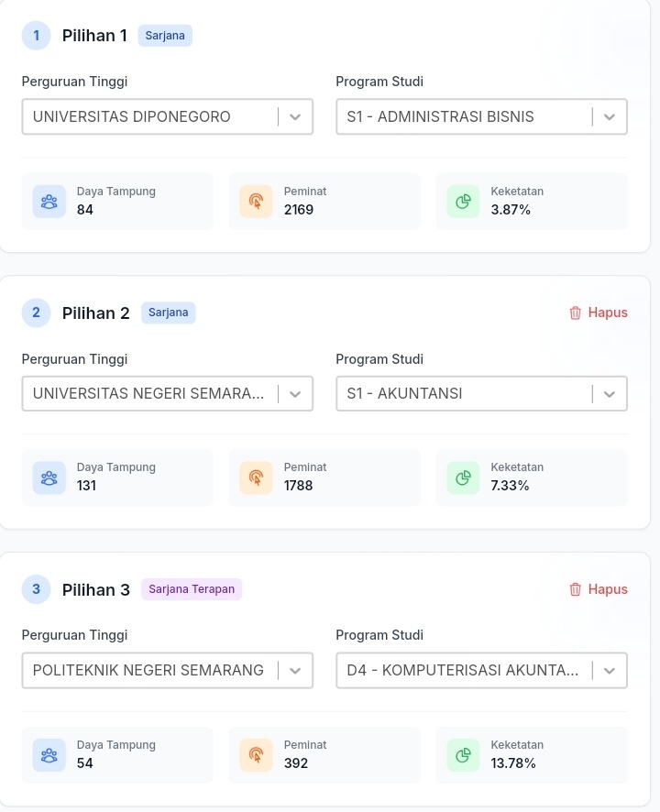Viewport: 660px width, 812px height.
Task: Click the Peminat value 392
Action: 296,763
